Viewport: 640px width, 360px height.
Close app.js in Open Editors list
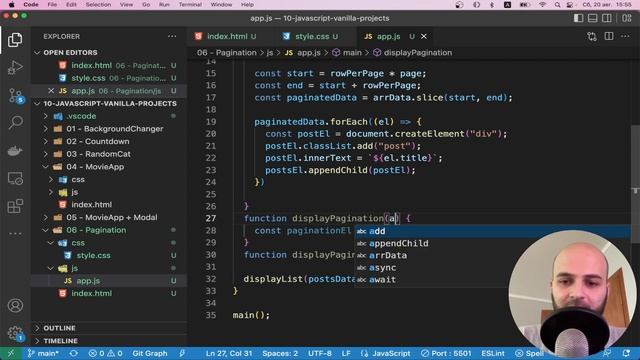point(51,91)
